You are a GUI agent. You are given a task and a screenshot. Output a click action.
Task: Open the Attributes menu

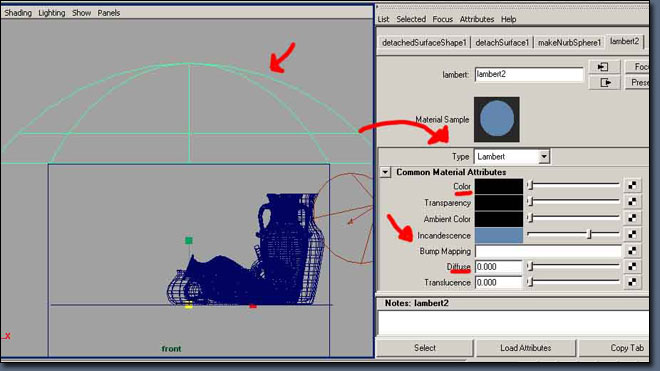click(476, 19)
